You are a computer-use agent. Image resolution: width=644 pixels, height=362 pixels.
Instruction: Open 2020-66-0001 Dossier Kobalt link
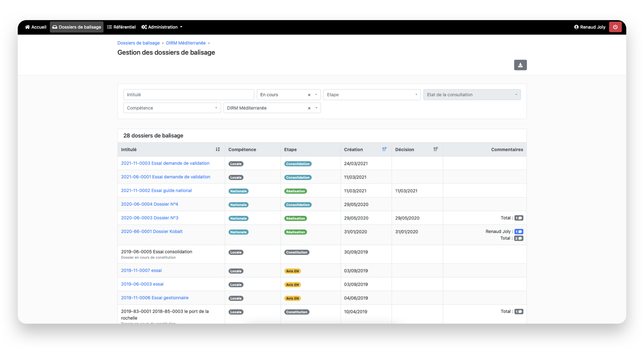click(152, 232)
